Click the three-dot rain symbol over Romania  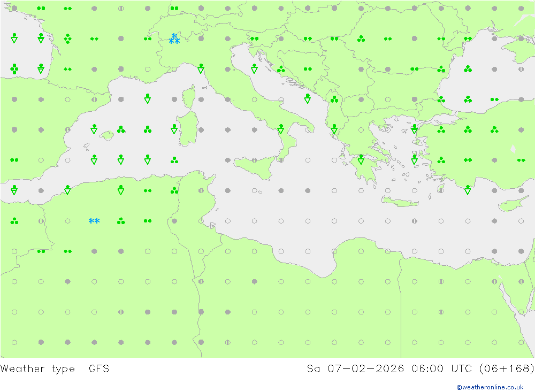pos(361,39)
